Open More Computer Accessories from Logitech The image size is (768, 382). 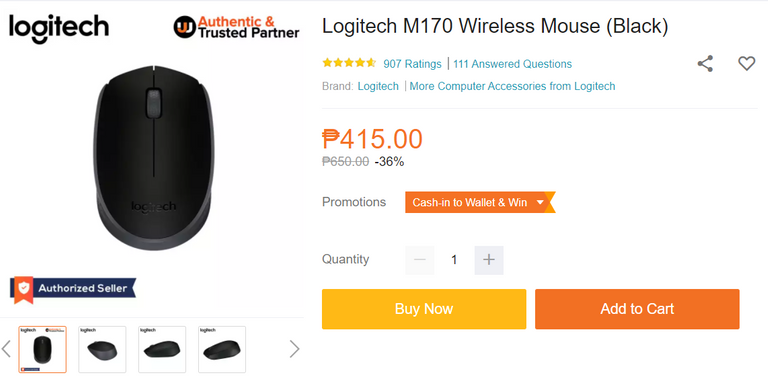[512, 86]
